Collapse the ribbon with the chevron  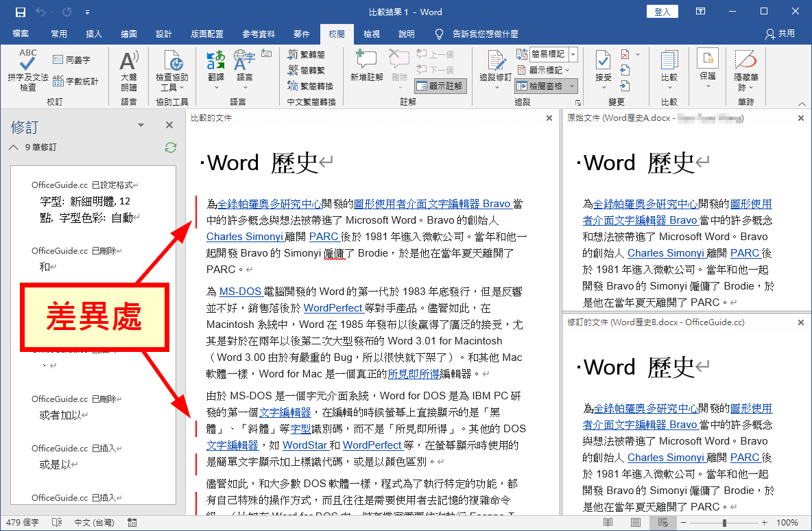[802, 103]
